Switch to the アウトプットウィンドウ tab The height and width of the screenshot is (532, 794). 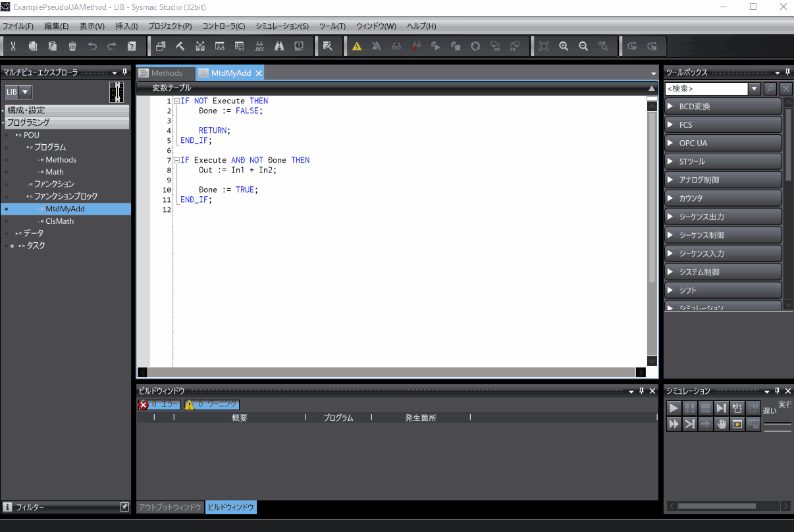pyautogui.click(x=170, y=507)
